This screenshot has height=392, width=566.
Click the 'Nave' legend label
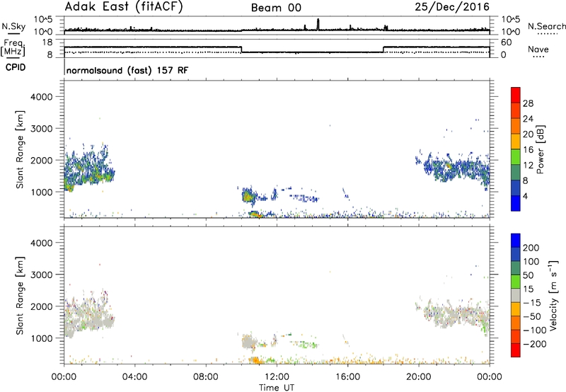[538, 50]
